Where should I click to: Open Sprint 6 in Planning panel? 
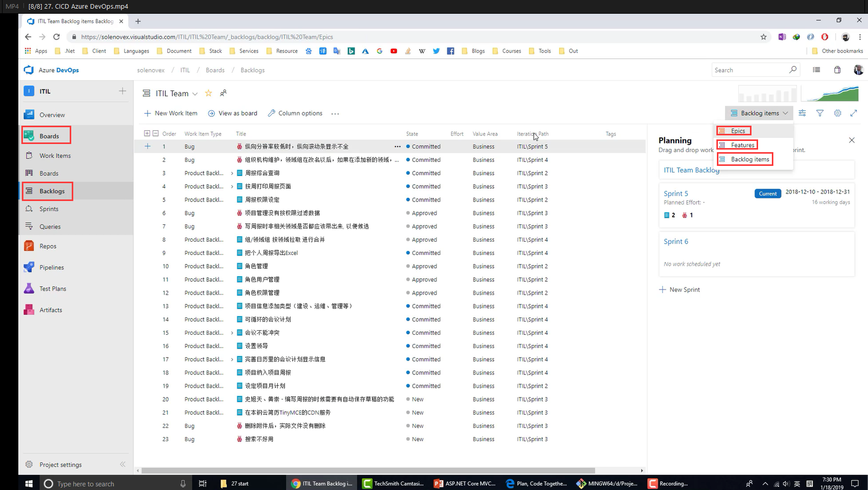pos(676,241)
